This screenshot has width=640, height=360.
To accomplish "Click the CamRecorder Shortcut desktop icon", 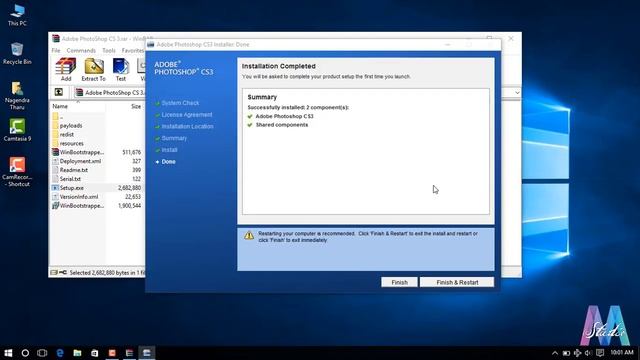I will [17, 172].
